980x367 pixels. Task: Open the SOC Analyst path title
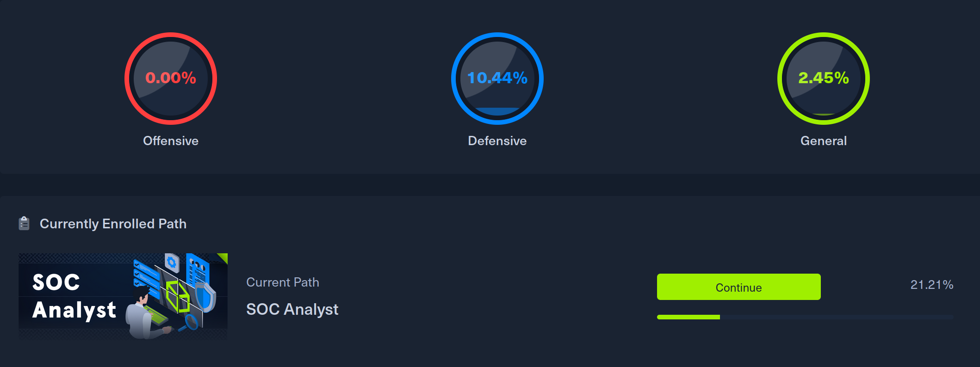pyautogui.click(x=292, y=309)
